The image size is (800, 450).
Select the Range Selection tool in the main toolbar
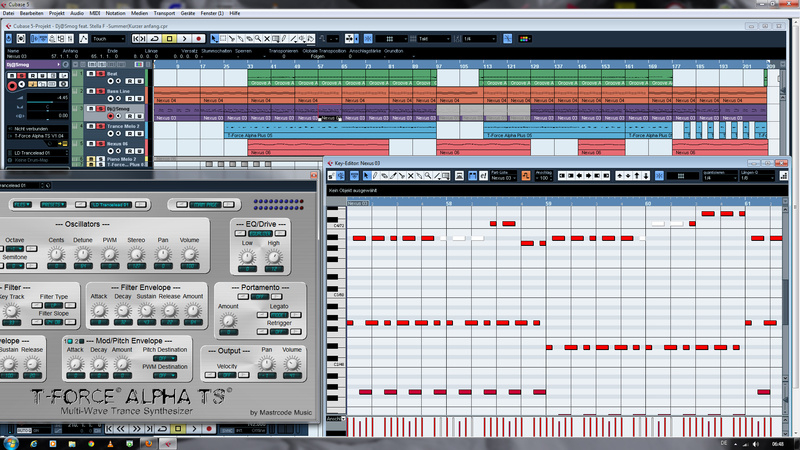[223, 39]
